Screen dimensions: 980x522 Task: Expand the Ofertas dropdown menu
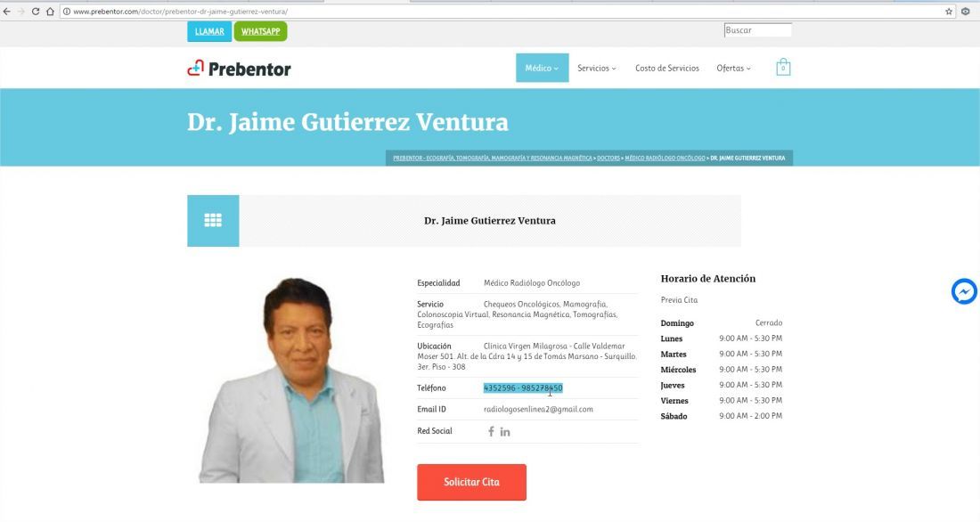click(734, 68)
